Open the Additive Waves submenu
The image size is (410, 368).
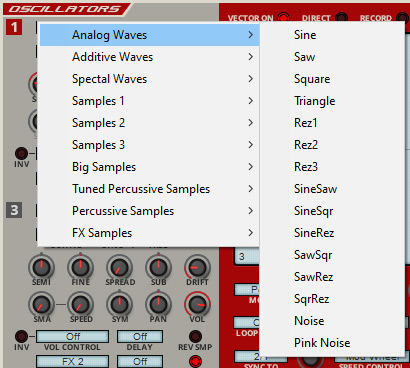click(x=149, y=57)
